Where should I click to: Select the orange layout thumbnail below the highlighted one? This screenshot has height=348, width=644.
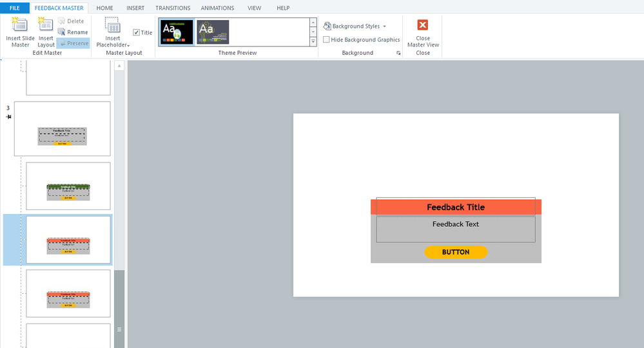68,293
